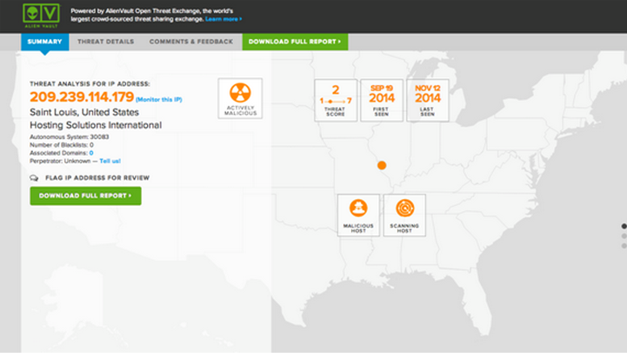Screen dimensions: 627x364
Task: Click the flag comment bubble icon
Action: click(34, 178)
